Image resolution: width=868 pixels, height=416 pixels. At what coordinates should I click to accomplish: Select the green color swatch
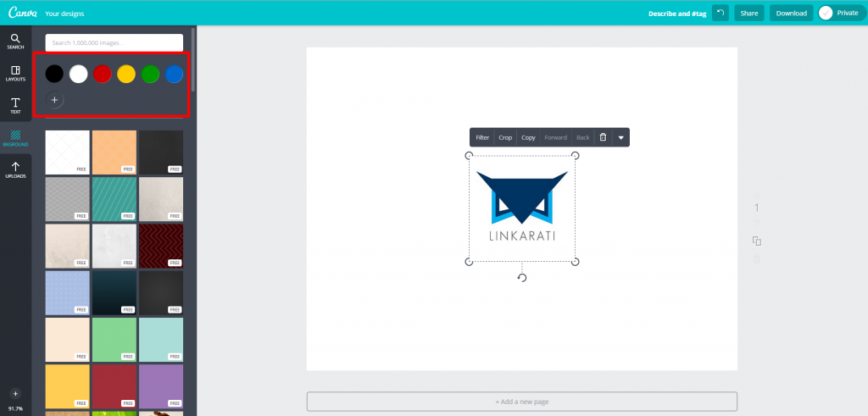[150, 74]
